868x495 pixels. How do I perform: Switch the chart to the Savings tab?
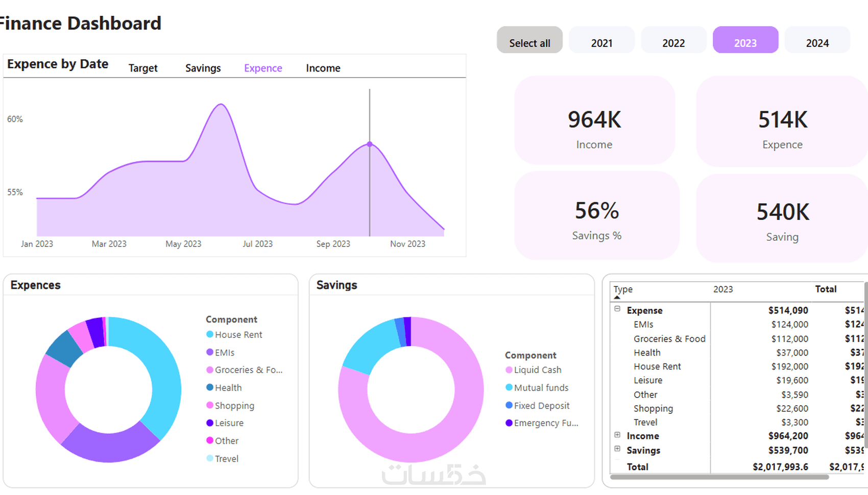tap(203, 68)
